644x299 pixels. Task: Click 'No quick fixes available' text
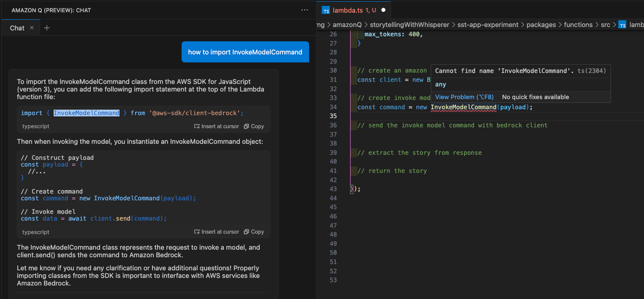[535, 97]
